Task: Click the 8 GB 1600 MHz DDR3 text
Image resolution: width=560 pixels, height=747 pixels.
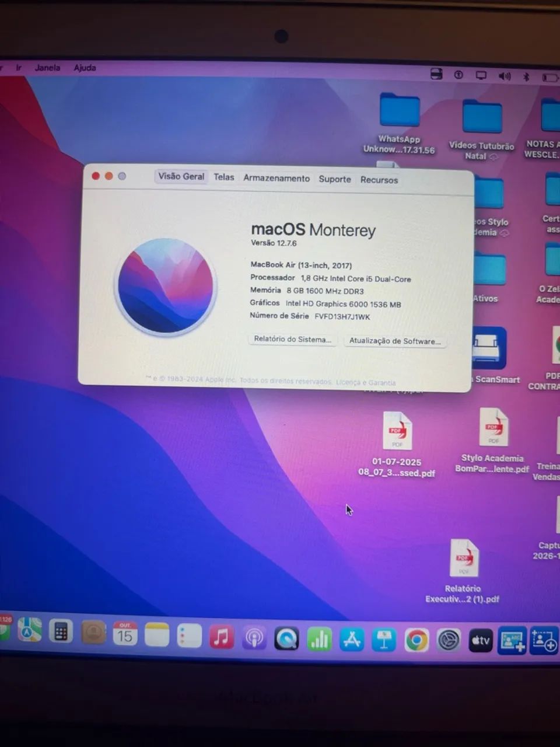Action: click(325, 291)
